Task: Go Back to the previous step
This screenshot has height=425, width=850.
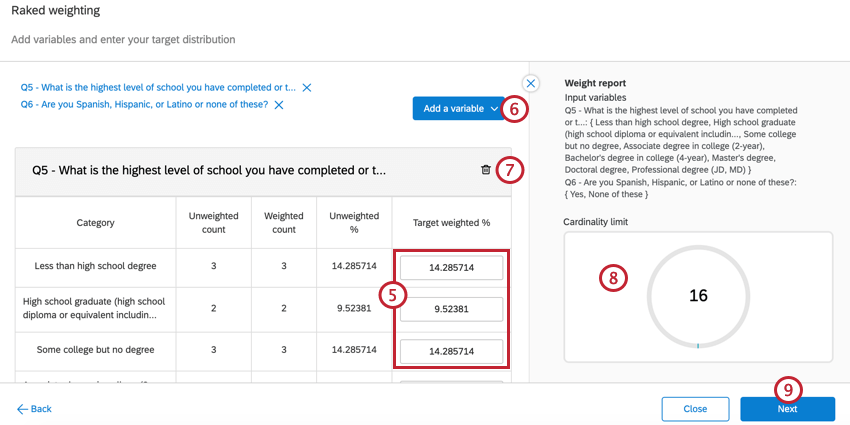Action: click(35, 409)
